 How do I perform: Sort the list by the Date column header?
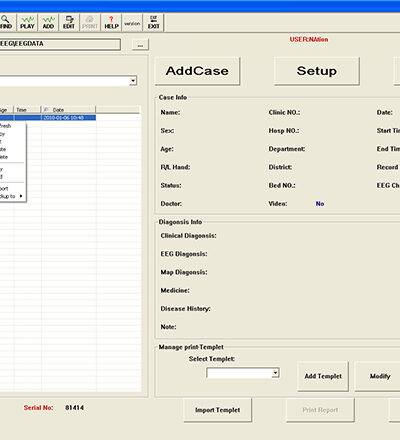click(x=68, y=110)
